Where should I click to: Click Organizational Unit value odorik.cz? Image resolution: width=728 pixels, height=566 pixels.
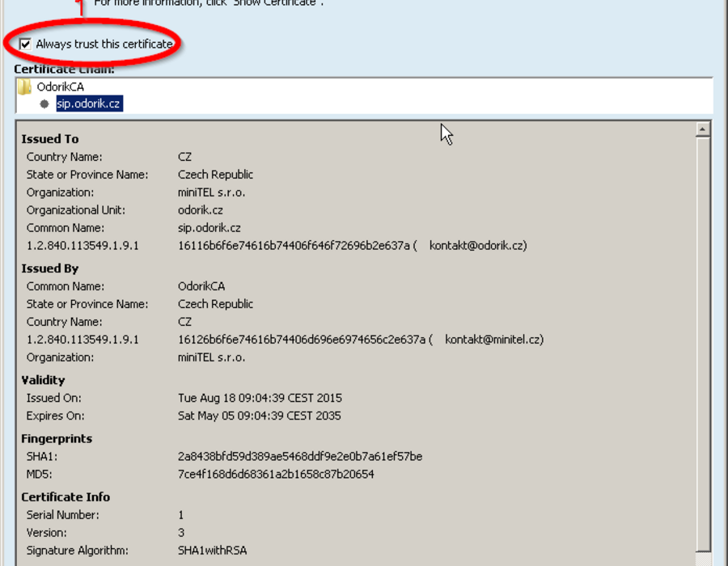(x=200, y=210)
